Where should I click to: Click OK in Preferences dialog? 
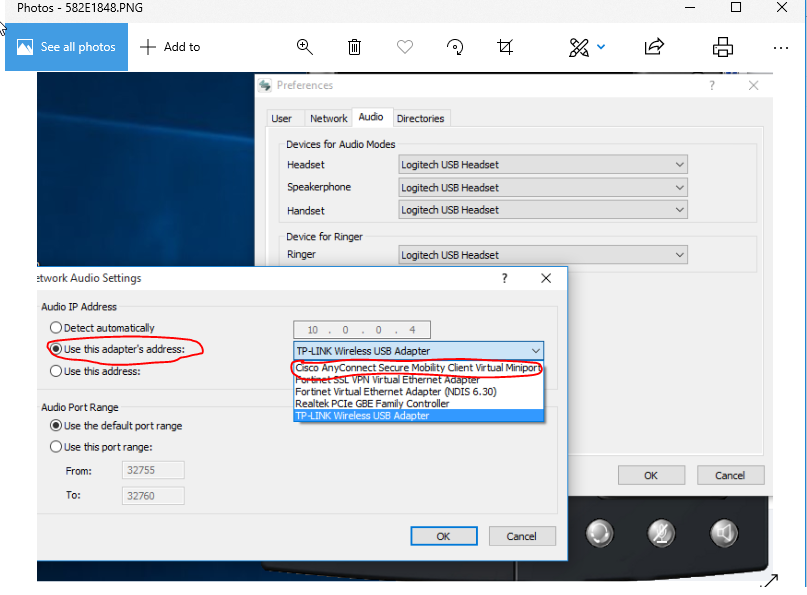click(x=651, y=475)
